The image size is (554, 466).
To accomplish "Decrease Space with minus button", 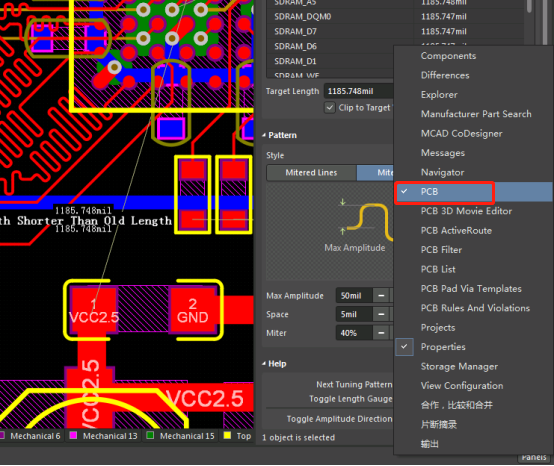I will click(x=381, y=314).
